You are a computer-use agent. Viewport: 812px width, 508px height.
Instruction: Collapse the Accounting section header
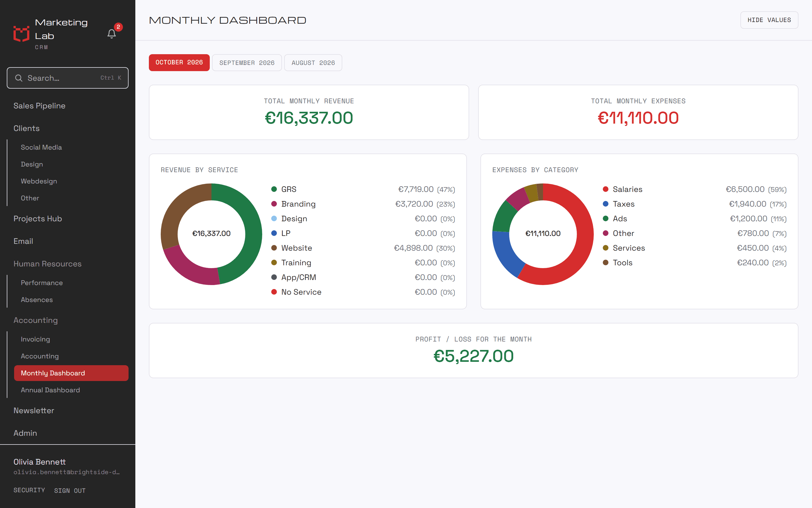36,320
